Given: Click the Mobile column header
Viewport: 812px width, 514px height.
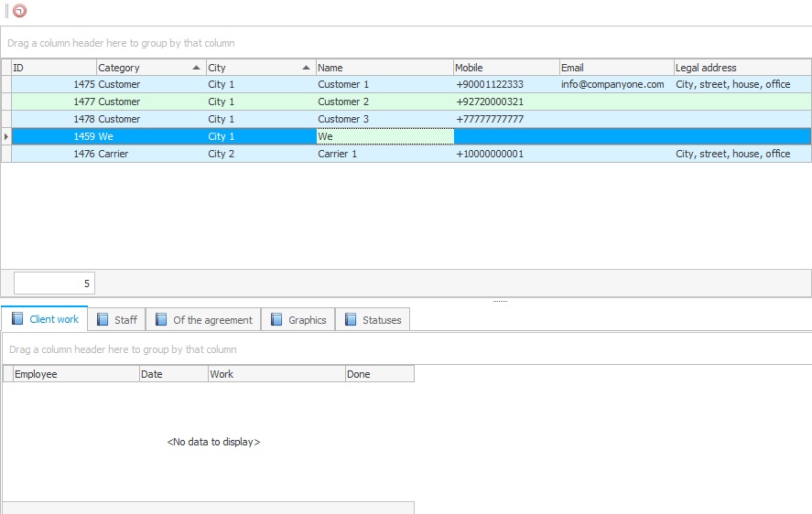Looking at the screenshot, I should [x=505, y=68].
